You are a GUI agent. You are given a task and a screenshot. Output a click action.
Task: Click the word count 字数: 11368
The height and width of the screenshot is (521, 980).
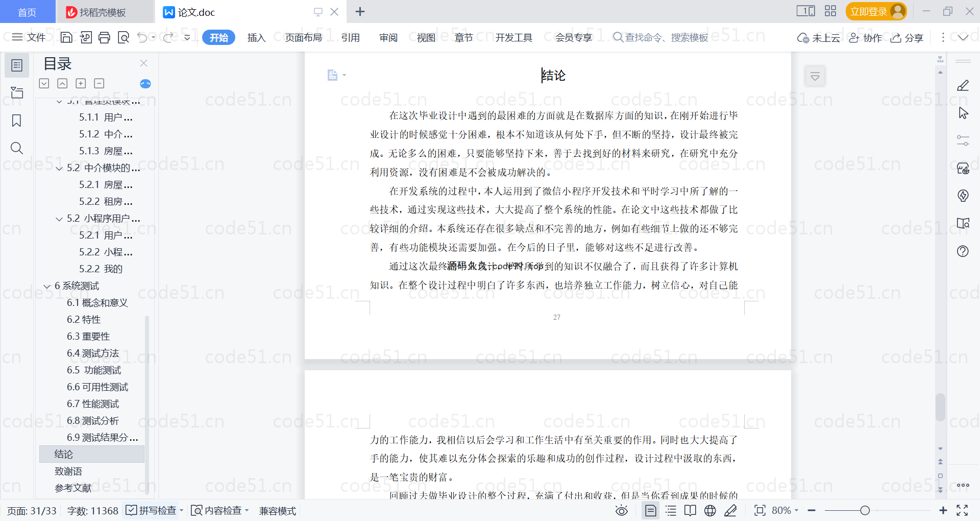pyautogui.click(x=92, y=510)
